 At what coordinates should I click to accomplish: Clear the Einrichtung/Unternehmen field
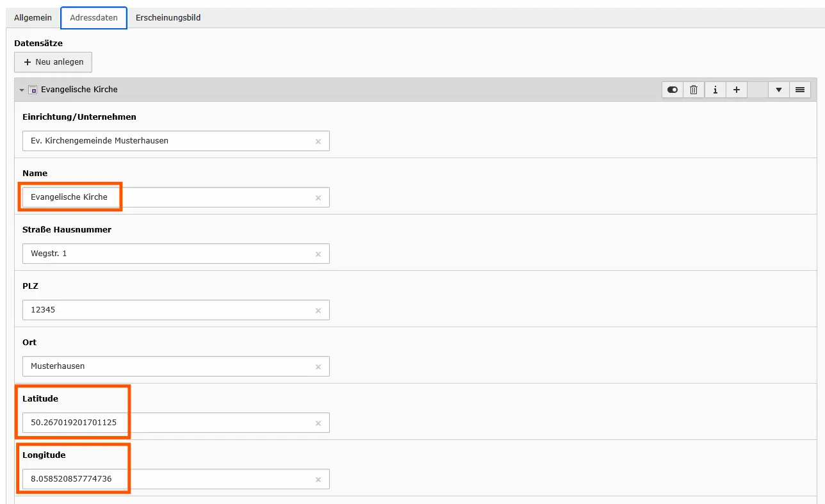pyautogui.click(x=318, y=141)
